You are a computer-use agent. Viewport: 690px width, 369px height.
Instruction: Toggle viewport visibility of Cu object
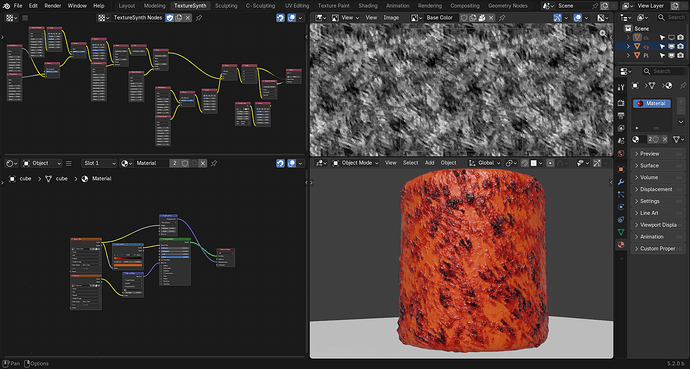[x=672, y=37]
